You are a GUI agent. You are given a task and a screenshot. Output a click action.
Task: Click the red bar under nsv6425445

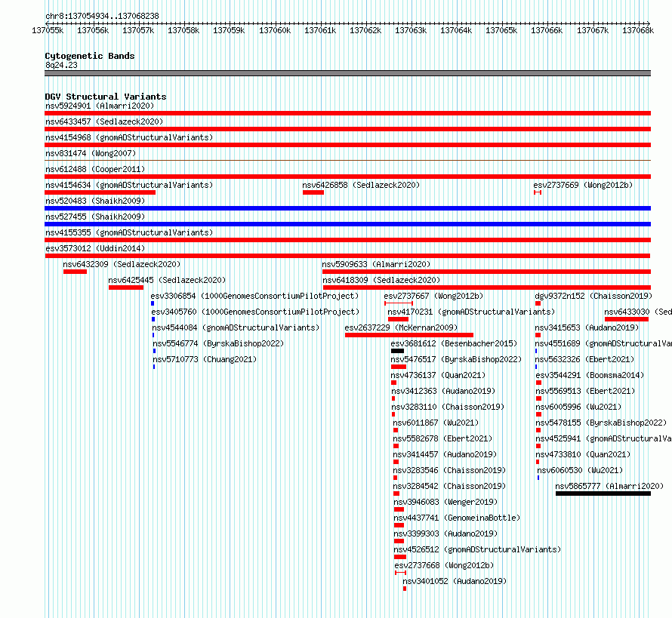pos(126,287)
